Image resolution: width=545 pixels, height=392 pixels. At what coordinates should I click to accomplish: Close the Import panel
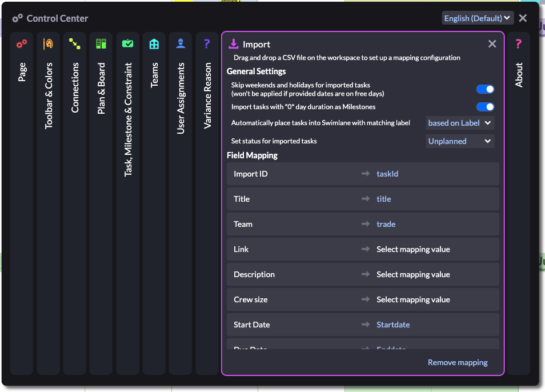point(492,44)
